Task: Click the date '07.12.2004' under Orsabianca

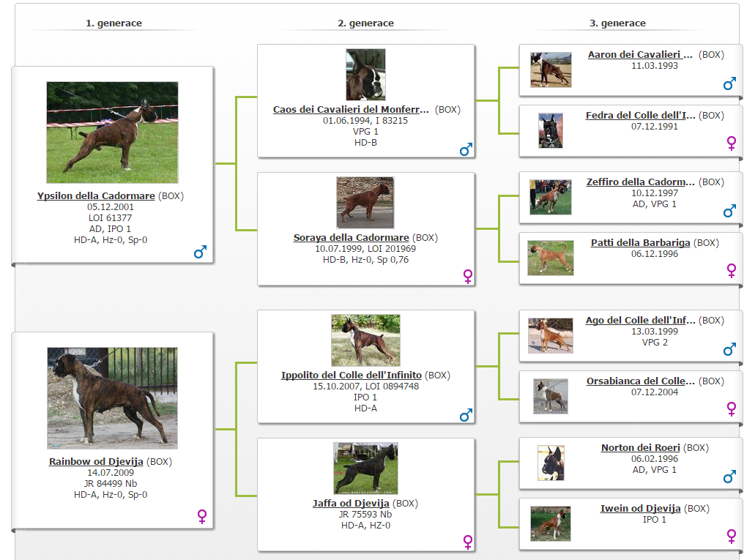Action: (655, 392)
